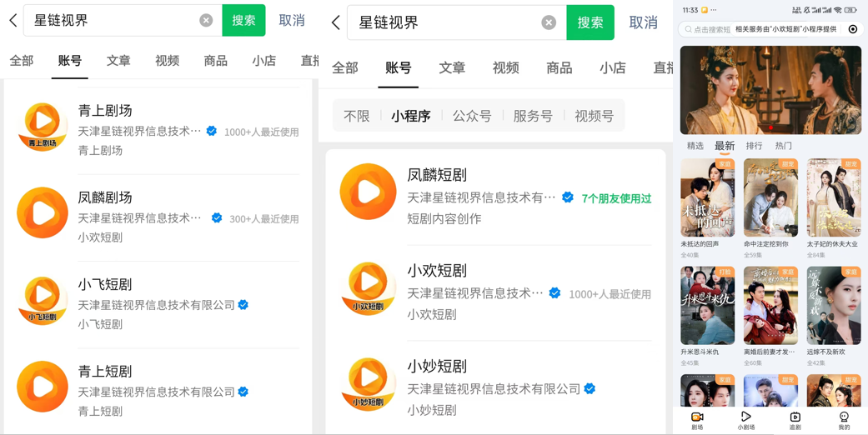This screenshot has height=435, width=868.
Task: Open the 我的 profile icon
Action: pyautogui.click(x=844, y=418)
